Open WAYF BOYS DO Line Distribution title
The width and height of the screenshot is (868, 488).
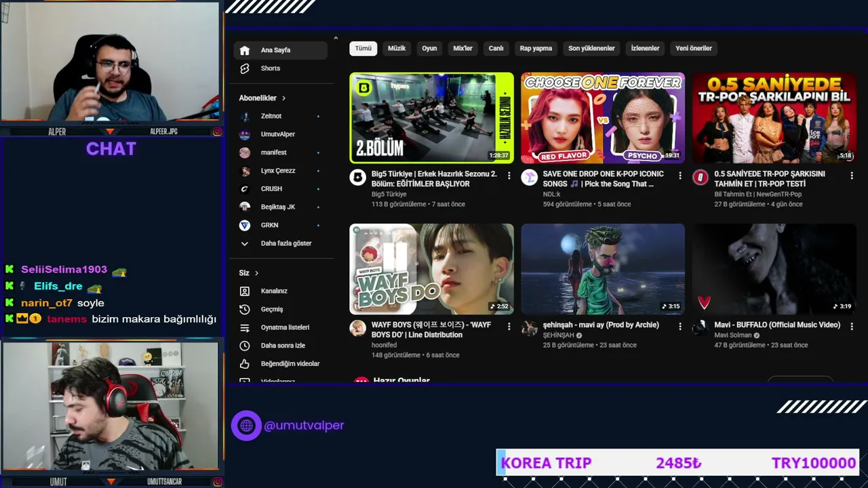click(x=431, y=330)
